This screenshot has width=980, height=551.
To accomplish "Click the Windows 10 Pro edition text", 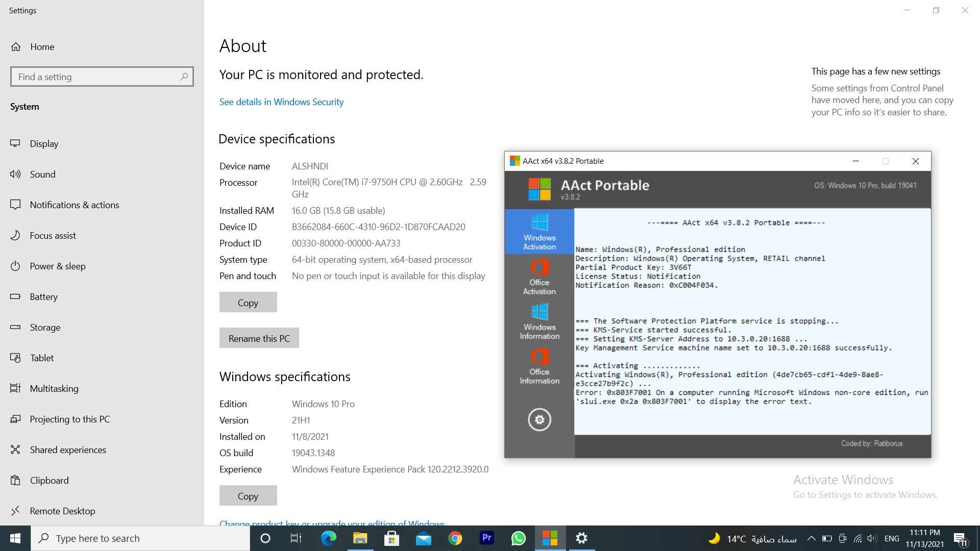I will click(x=323, y=404).
